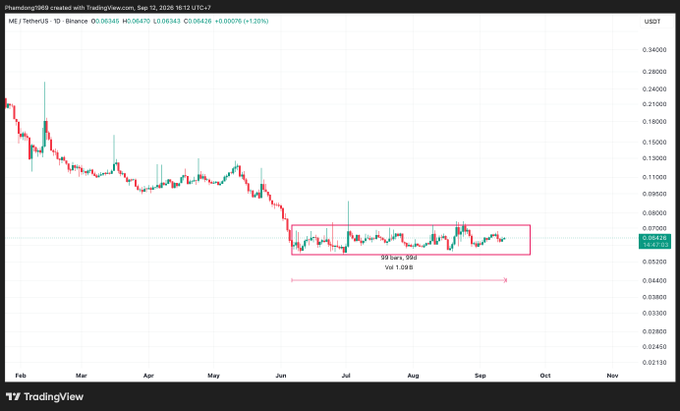Click the Sep time axis label
The image size is (680, 411).
click(x=480, y=375)
